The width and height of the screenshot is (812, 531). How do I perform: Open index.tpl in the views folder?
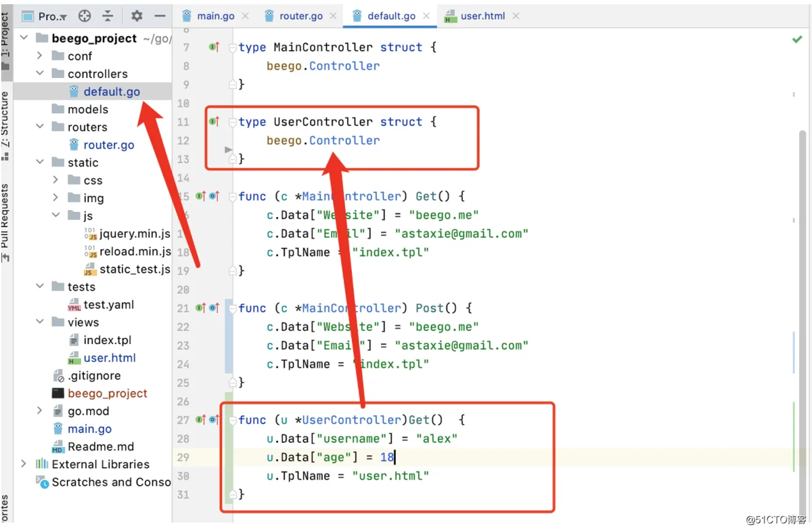(x=108, y=340)
